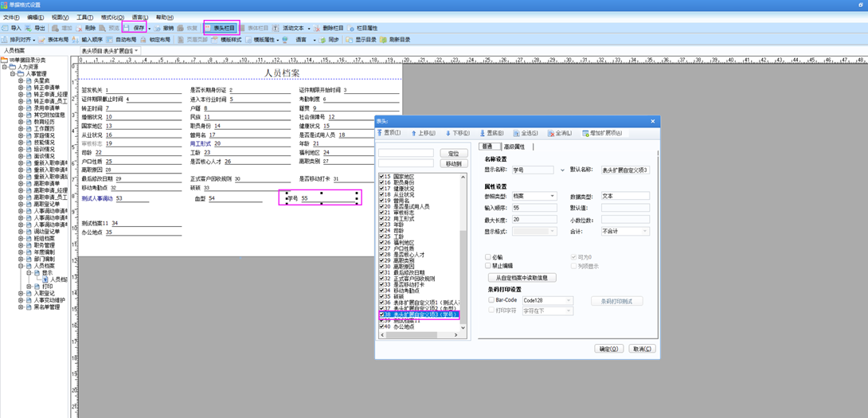The image size is (868, 418).
Task: Open the 文件(F) menu
Action: (x=11, y=18)
